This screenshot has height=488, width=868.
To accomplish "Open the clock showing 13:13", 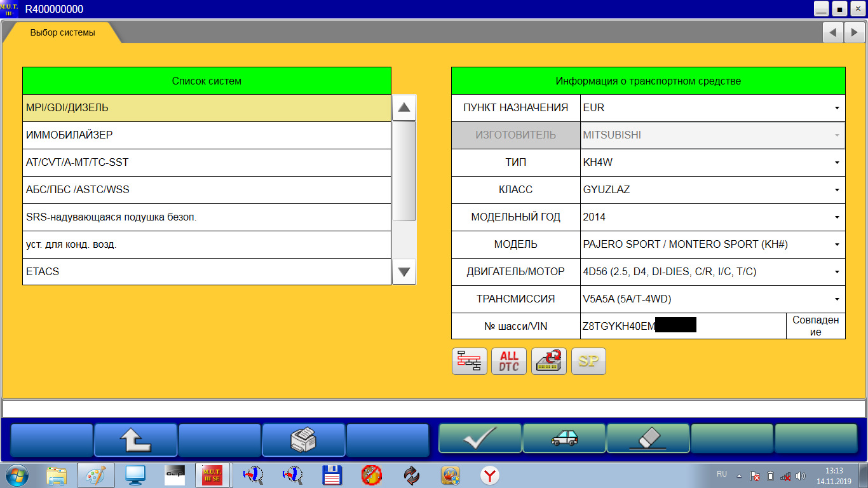I will pyautogui.click(x=834, y=476).
